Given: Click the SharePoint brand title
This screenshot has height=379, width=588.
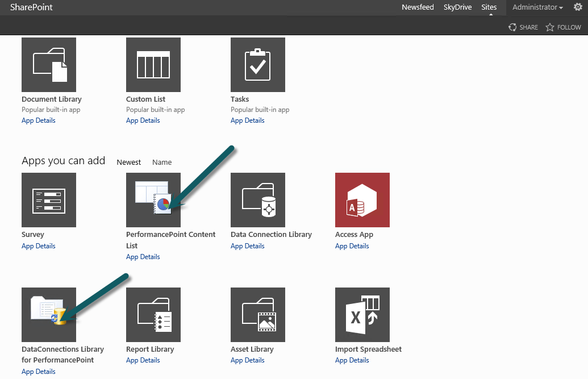Looking at the screenshot, I should 31,7.
